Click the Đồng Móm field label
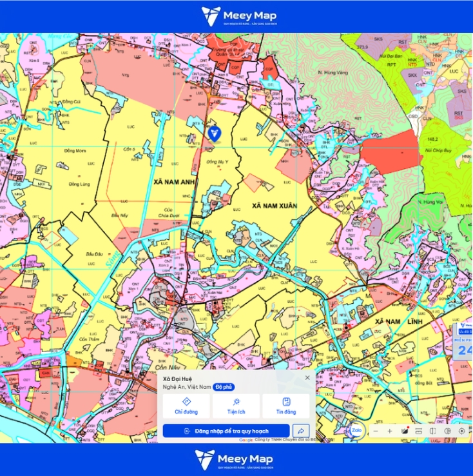The image size is (473, 476). pos(75,150)
